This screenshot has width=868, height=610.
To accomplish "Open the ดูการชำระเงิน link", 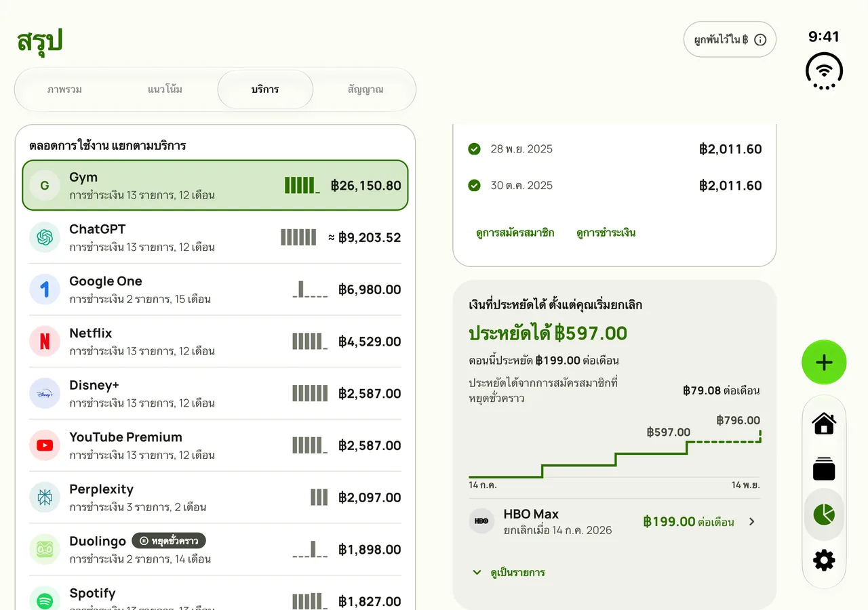I will click(x=606, y=233).
